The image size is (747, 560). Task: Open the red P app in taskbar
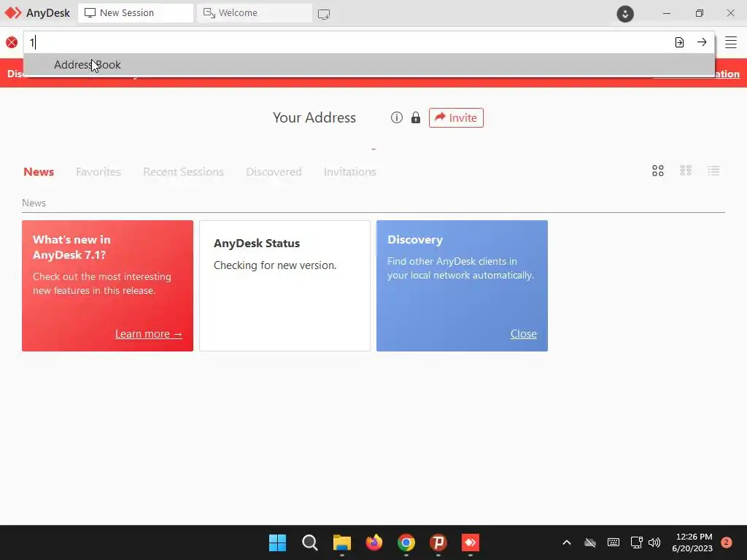point(438,542)
